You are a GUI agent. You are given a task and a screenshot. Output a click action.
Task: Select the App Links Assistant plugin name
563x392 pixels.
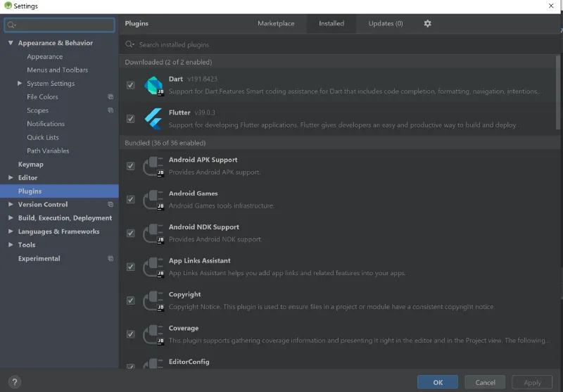[x=200, y=260]
